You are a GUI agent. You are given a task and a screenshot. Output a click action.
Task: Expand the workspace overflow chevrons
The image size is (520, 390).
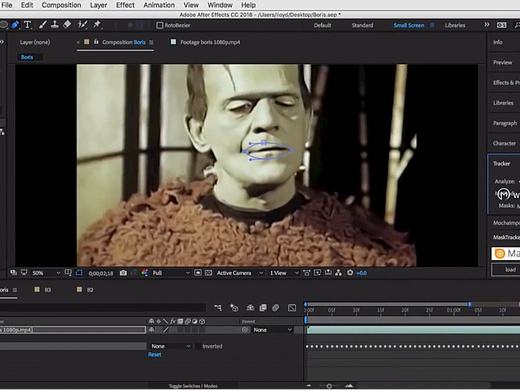click(487, 25)
